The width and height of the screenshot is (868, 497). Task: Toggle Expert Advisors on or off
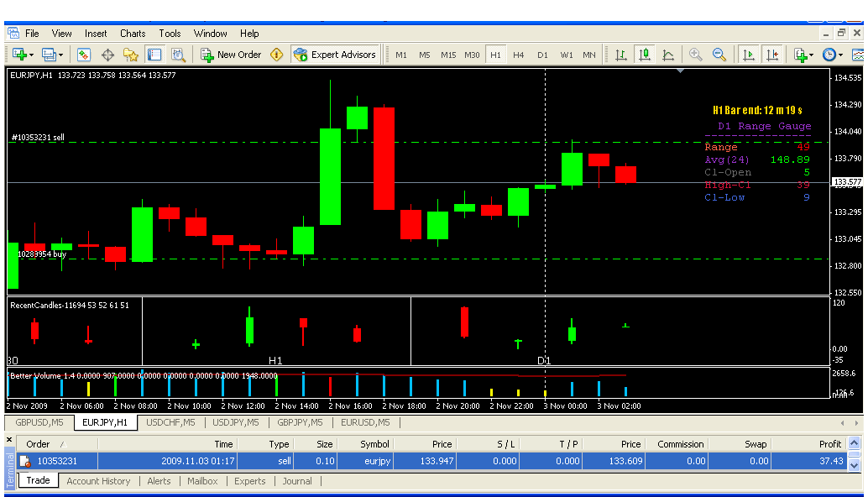coord(335,55)
